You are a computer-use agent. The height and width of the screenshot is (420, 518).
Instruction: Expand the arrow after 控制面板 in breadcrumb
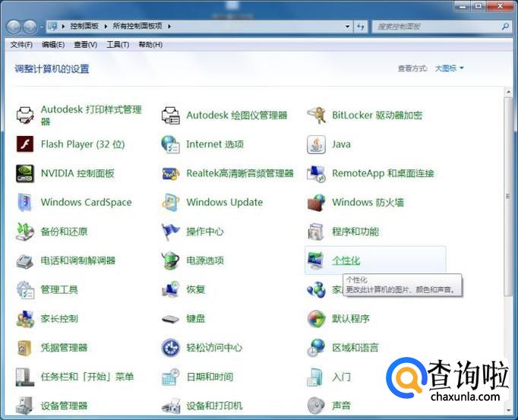pyautogui.click(x=106, y=27)
